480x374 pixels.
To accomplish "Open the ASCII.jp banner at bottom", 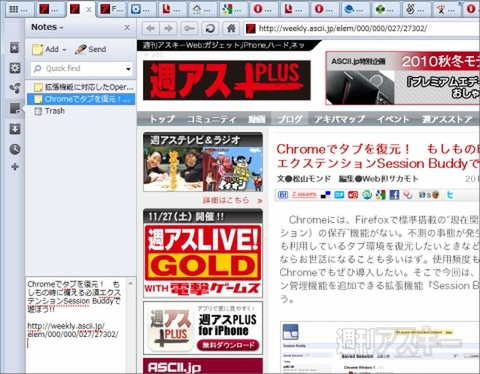I will 203,366.
